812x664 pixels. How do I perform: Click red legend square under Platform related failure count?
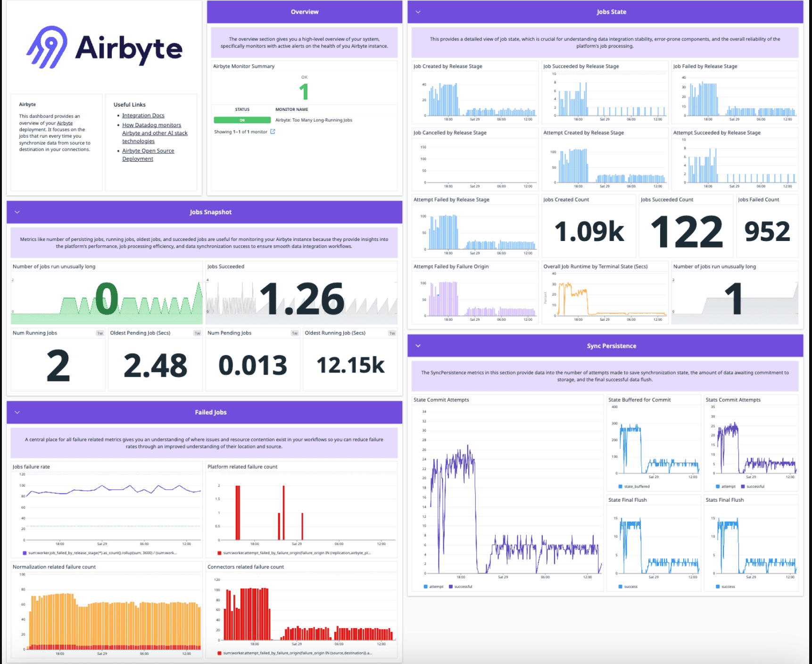click(219, 553)
